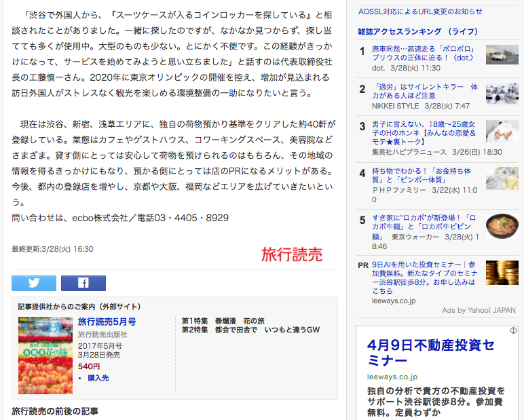Click the Facebook share button

83,283
